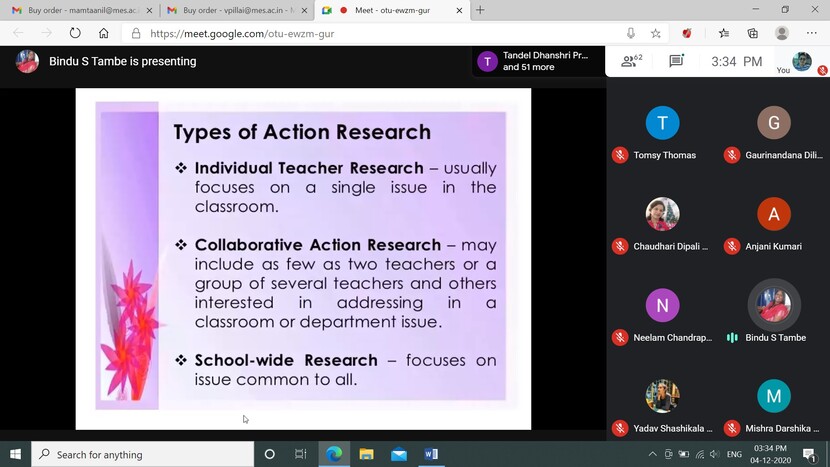Open the Mail app in taskbar
The width and height of the screenshot is (830, 467).
399,454
